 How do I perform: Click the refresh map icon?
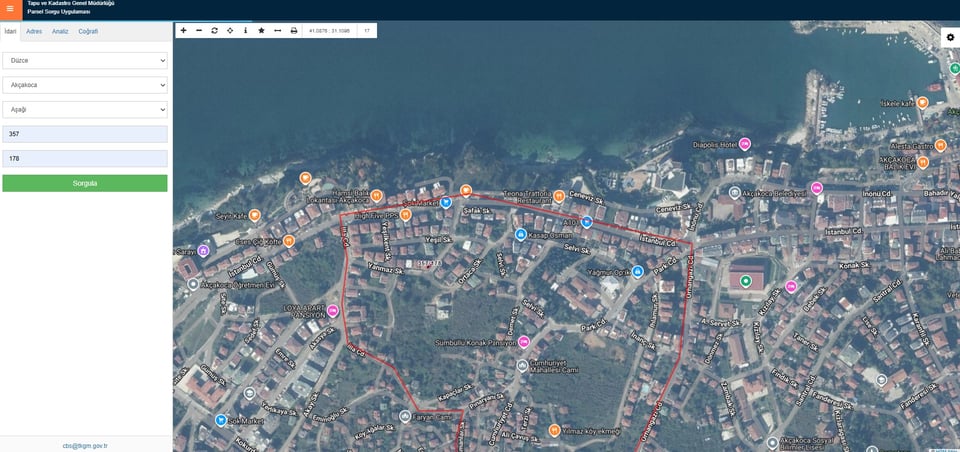[x=214, y=31]
